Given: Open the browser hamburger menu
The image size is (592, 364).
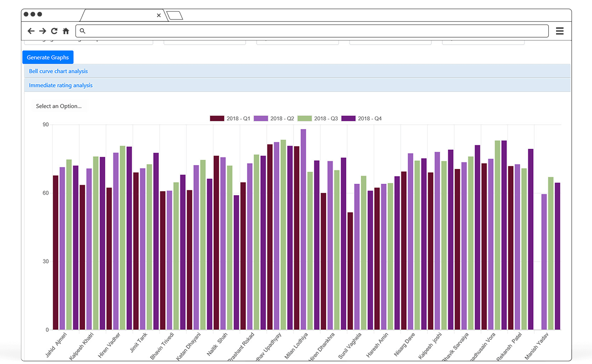Looking at the screenshot, I should tap(560, 30).
